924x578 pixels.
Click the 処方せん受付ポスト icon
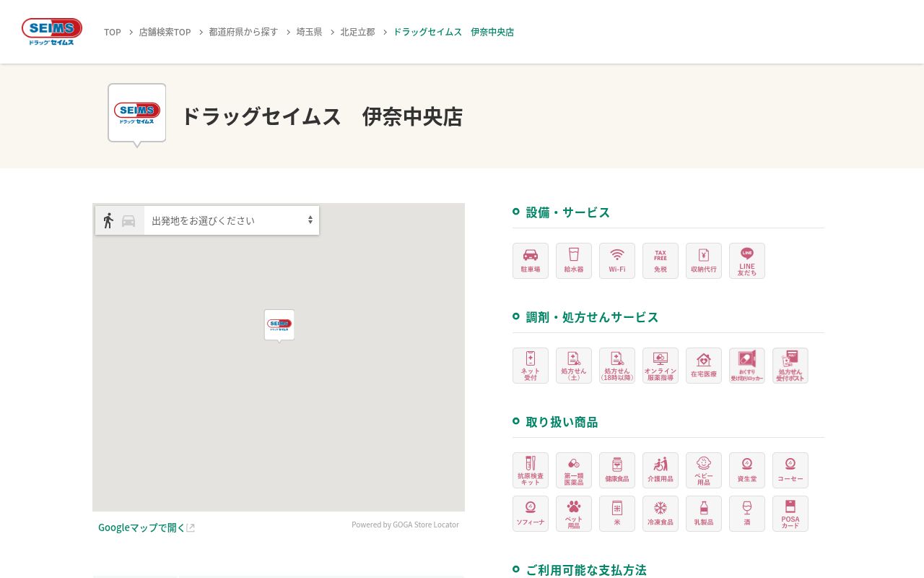click(x=790, y=366)
